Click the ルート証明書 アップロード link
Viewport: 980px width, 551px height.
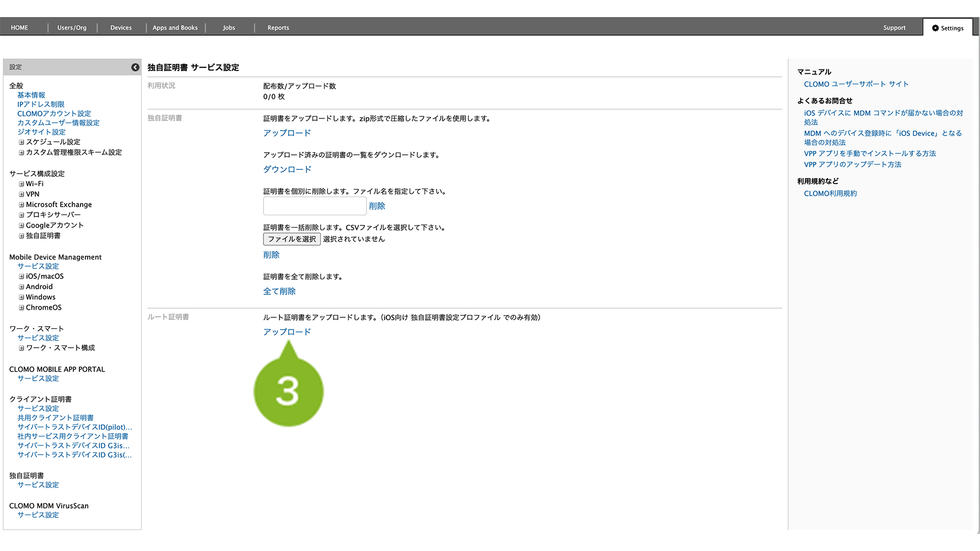tap(287, 332)
